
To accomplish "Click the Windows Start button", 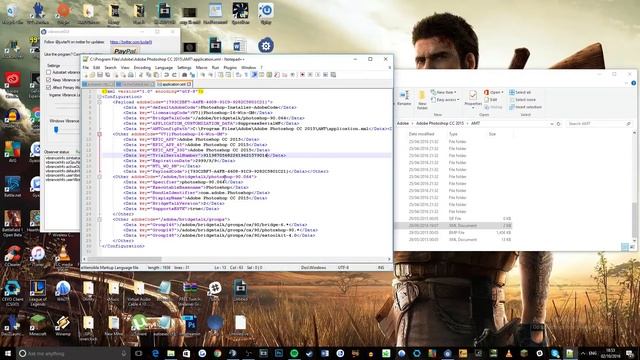I will pyautogui.click(x=7, y=353).
